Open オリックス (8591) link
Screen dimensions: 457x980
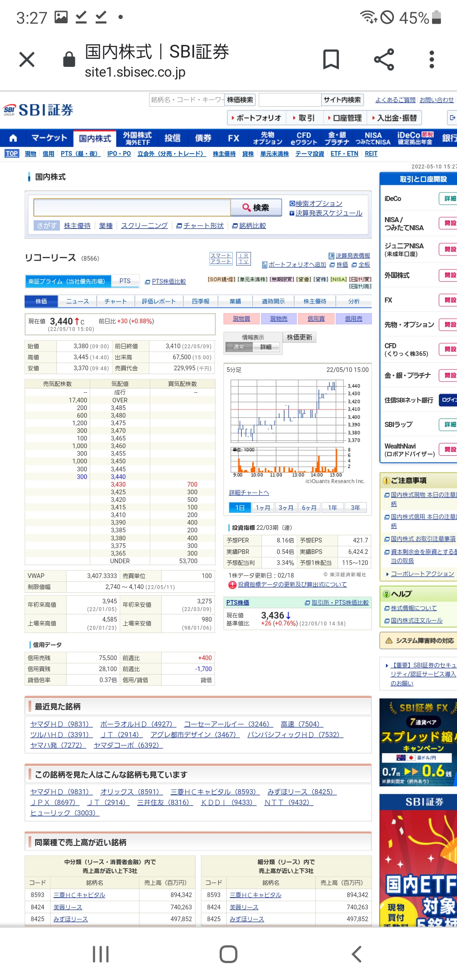131,792
